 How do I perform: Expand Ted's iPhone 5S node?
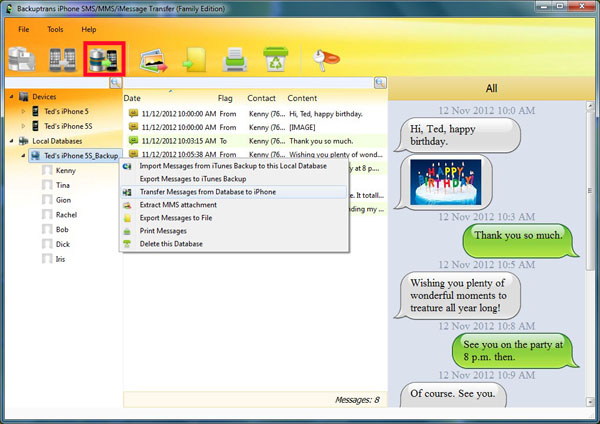[x=23, y=126]
